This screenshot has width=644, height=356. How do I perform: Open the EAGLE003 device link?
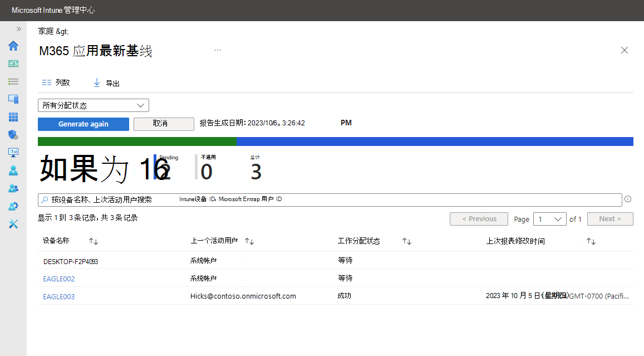pos(59,296)
